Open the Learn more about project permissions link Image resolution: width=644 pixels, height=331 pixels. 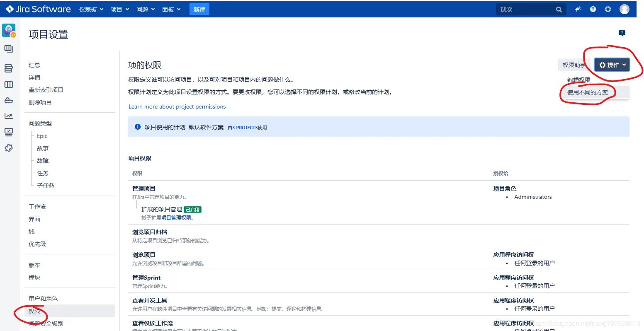[177, 106]
